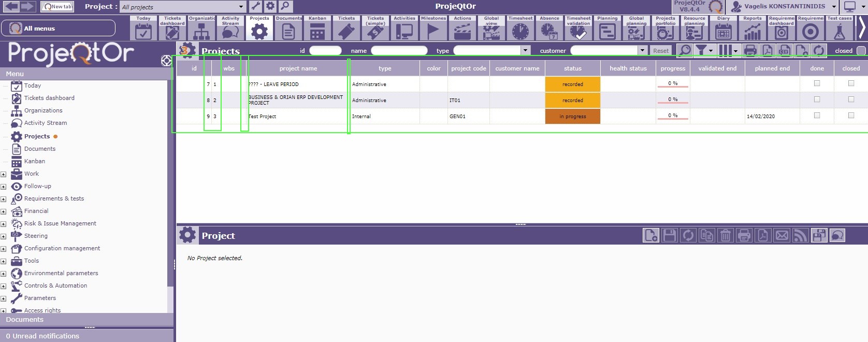Select Activity Stream in the left menu
The width and height of the screenshot is (868, 342).
[46, 123]
